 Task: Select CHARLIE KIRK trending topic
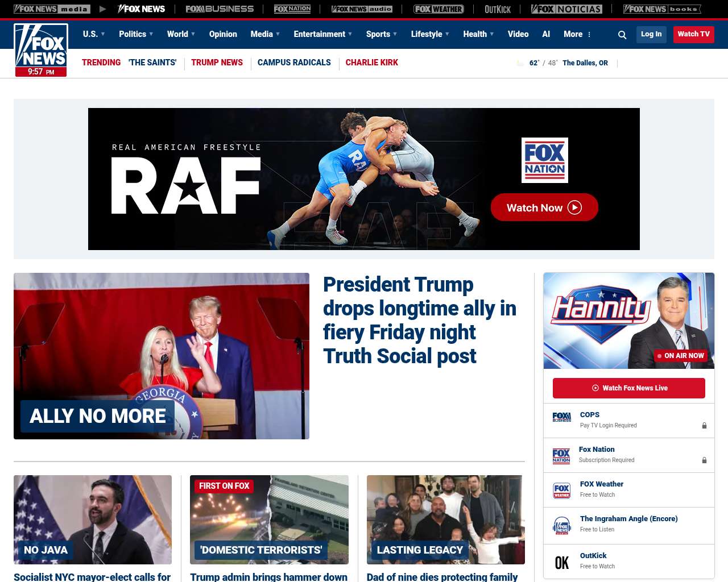tap(372, 63)
